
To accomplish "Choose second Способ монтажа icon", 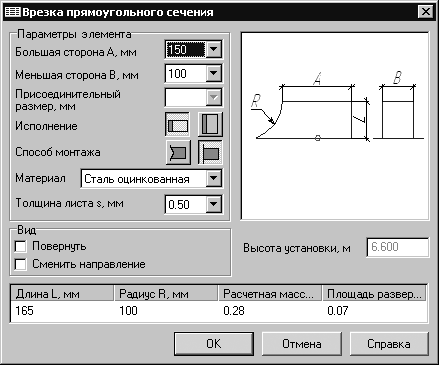I will click(x=210, y=153).
